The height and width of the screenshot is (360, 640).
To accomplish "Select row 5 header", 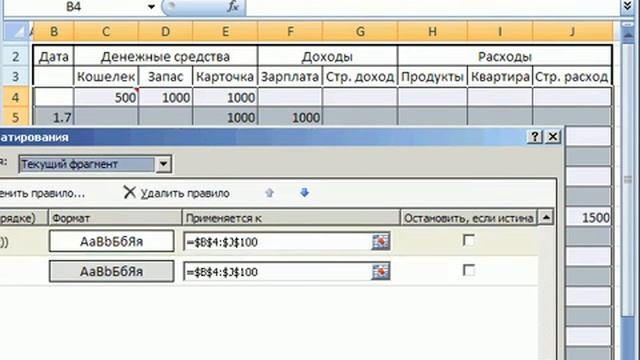I will [16, 117].
